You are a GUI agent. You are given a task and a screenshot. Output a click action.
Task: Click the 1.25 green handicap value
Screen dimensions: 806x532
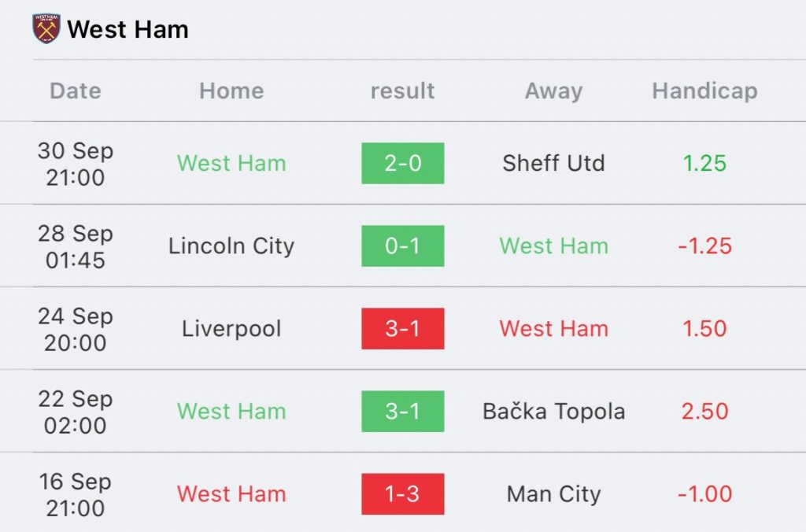[704, 163]
